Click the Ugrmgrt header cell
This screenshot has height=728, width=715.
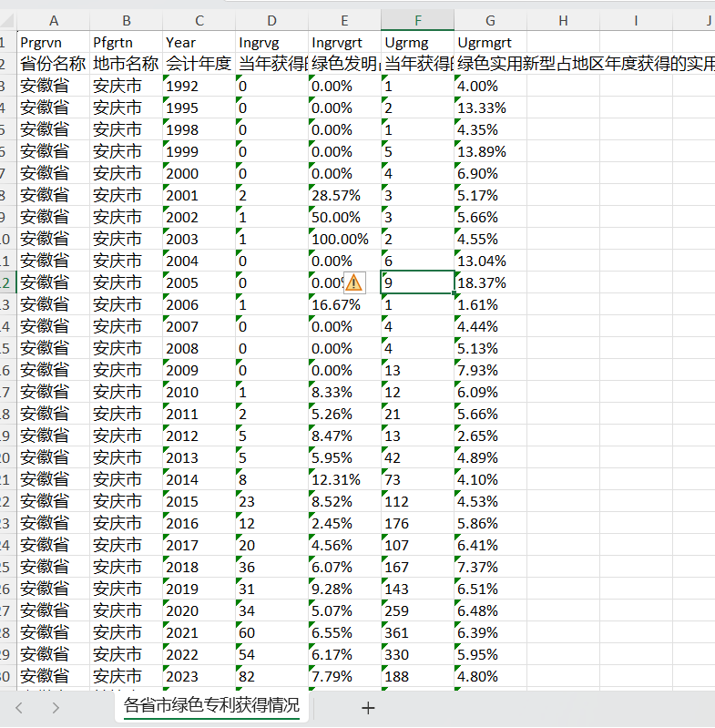tap(490, 42)
